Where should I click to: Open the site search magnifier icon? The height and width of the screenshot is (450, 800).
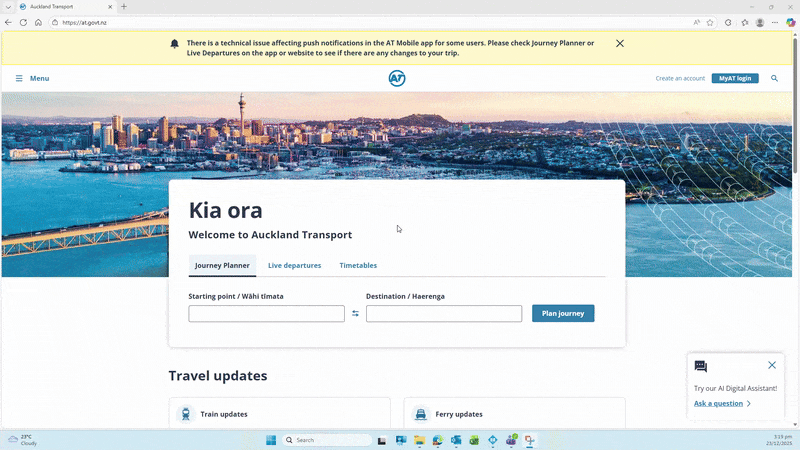tap(774, 78)
